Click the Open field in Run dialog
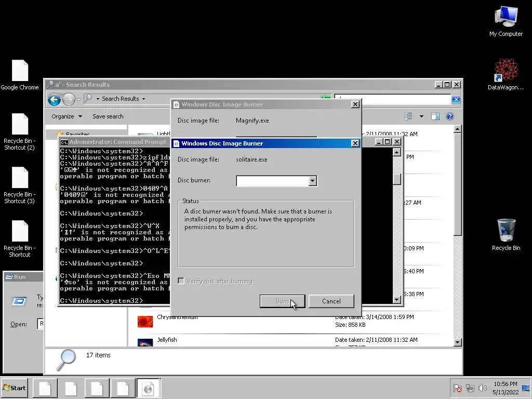This screenshot has width=532, height=399. pyautogui.click(x=41, y=324)
